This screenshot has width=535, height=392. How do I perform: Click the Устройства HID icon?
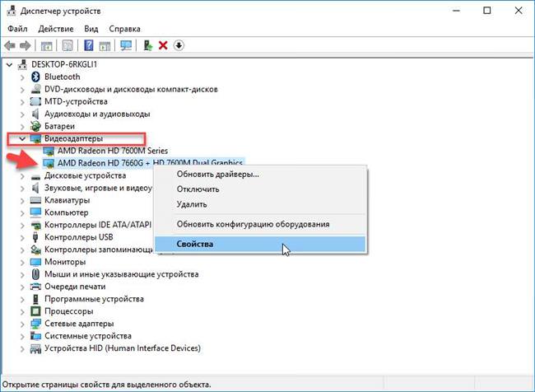click(35, 348)
